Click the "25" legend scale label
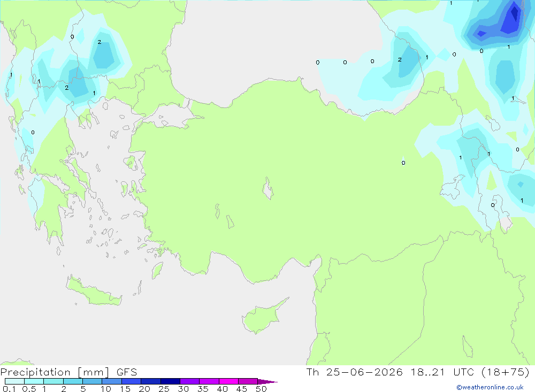Viewport: 535px width, 392px height. (x=164, y=389)
